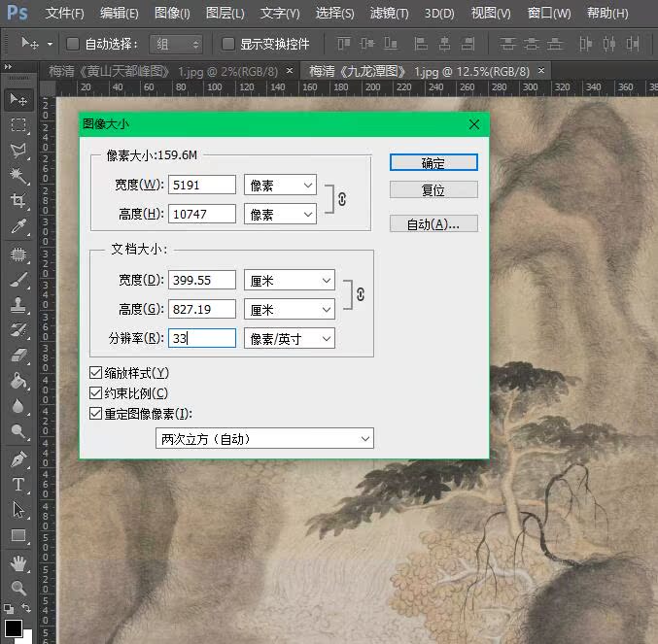
Task: Click the document width field 399.55
Action: click(x=202, y=280)
